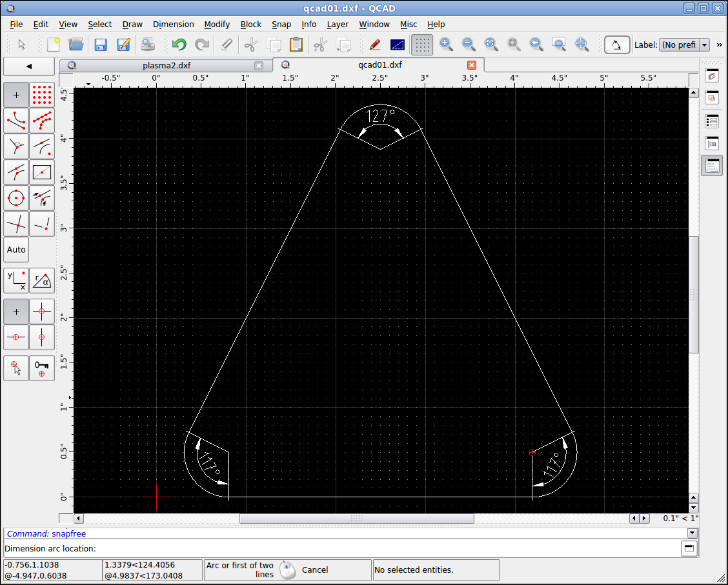Open the File menu
Viewport: 728px width, 585px height.
[x=16, y=24]
